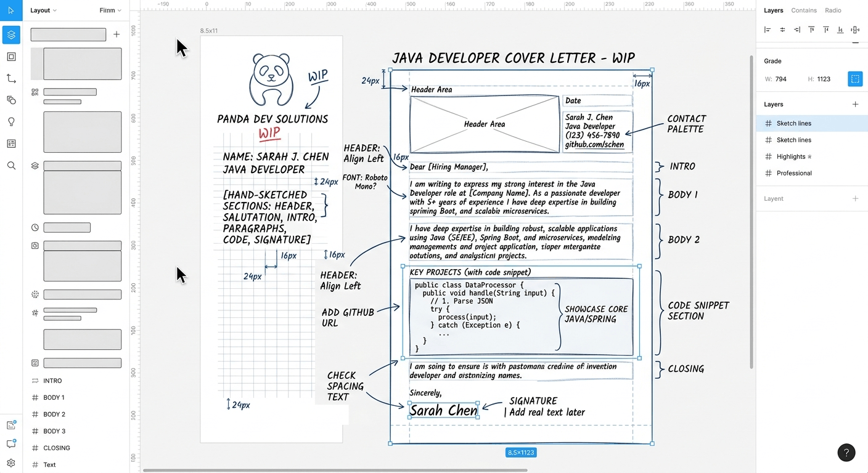868x473 pixels.
Task: Expand the Layout dropdown
Action: [43, 10]
